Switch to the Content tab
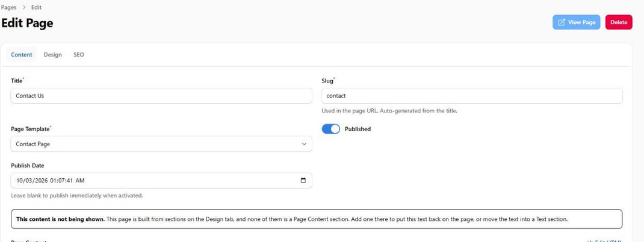The height and width of the screenshot is (242, 644). coord(21,55)
